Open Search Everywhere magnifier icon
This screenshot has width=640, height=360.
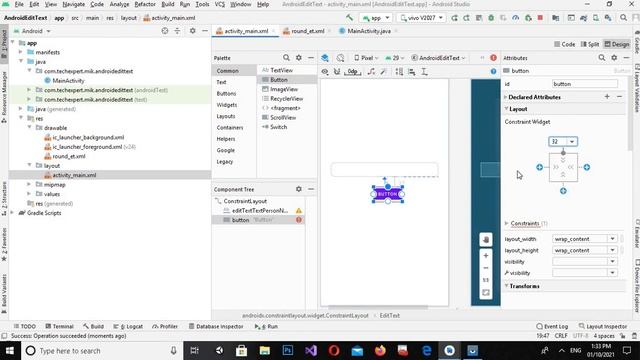coord(623,18)
